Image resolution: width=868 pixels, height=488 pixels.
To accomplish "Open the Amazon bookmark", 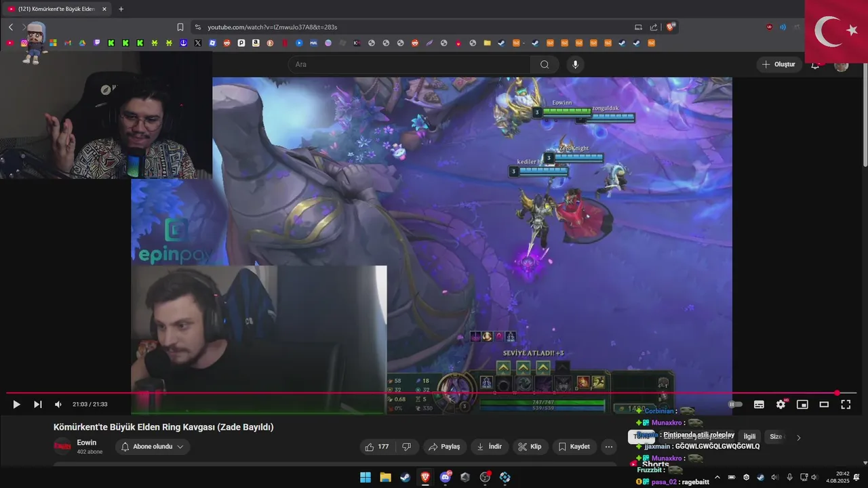I will 256,43.
